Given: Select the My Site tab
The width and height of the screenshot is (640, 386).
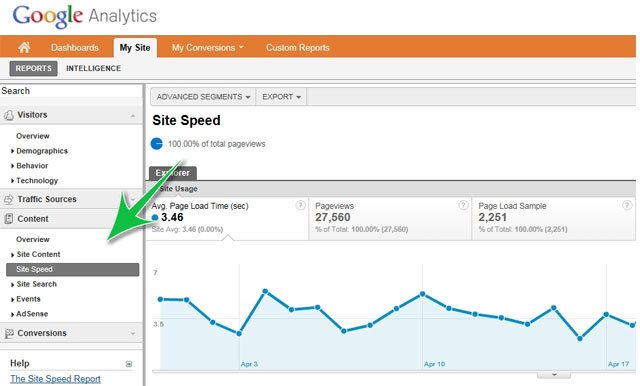Looking at the screenshot, I should [135, 48].
